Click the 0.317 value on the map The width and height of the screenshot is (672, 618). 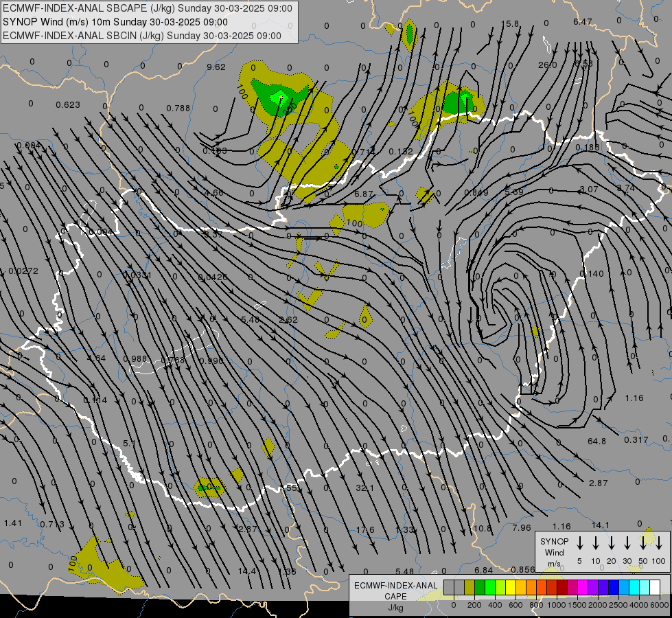[636, 440]
